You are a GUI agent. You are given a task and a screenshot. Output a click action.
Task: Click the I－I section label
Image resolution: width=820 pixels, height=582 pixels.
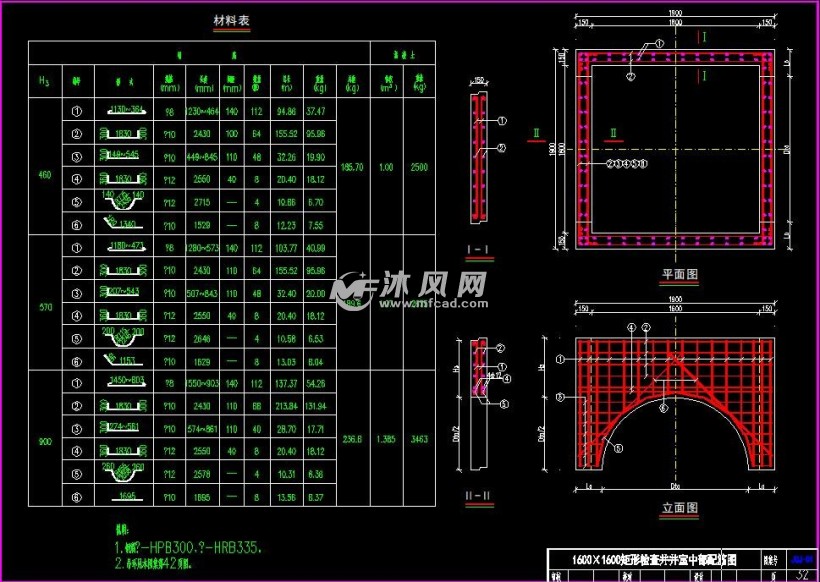pyautogui.click(x=480, y=250)
